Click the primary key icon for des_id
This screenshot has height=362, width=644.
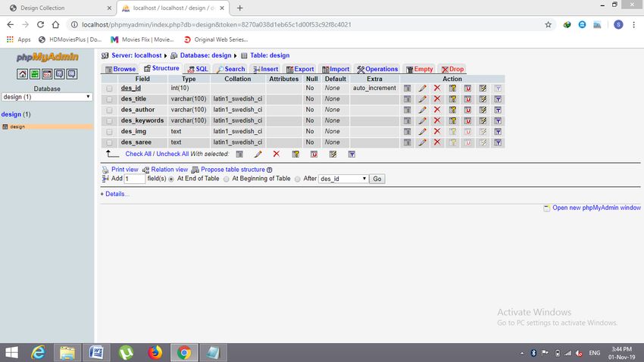[x=452, y=89]
